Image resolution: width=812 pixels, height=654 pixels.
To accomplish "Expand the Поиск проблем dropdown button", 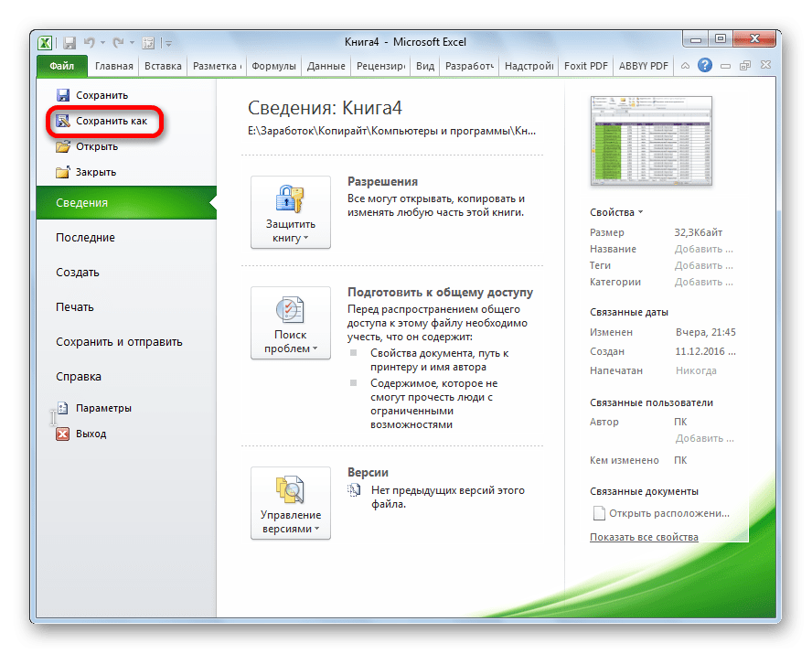I will pos(291,323).
